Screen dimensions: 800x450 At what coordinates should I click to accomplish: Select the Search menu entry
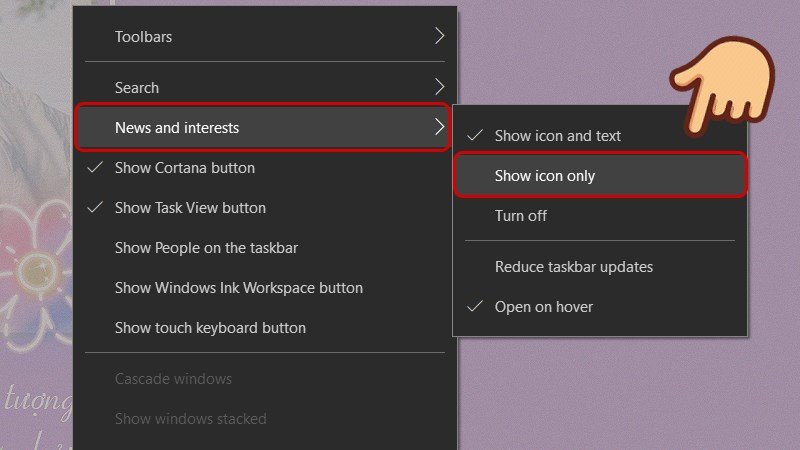click(x=137, y=88)
